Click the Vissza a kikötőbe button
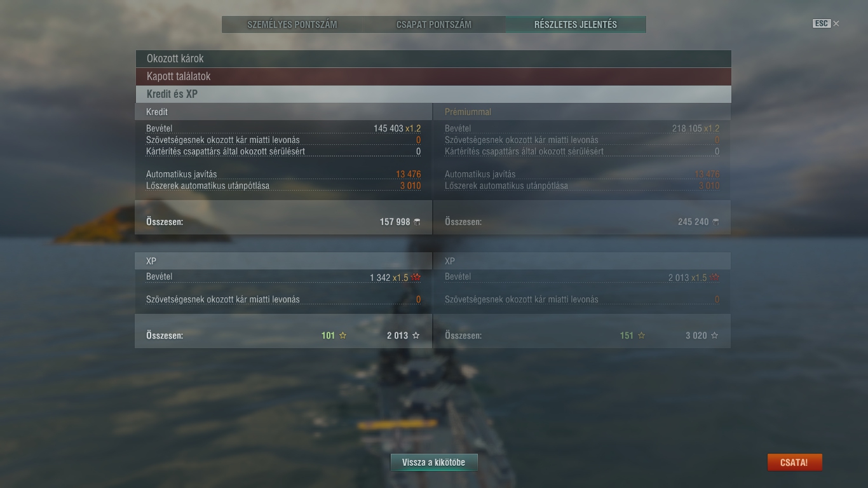The image size is (868, 488). click(434, 463)
